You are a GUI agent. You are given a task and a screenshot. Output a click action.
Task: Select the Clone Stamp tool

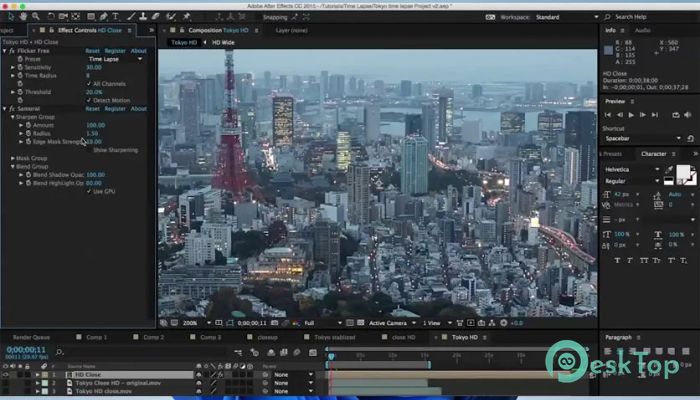[x=143, y=17]
